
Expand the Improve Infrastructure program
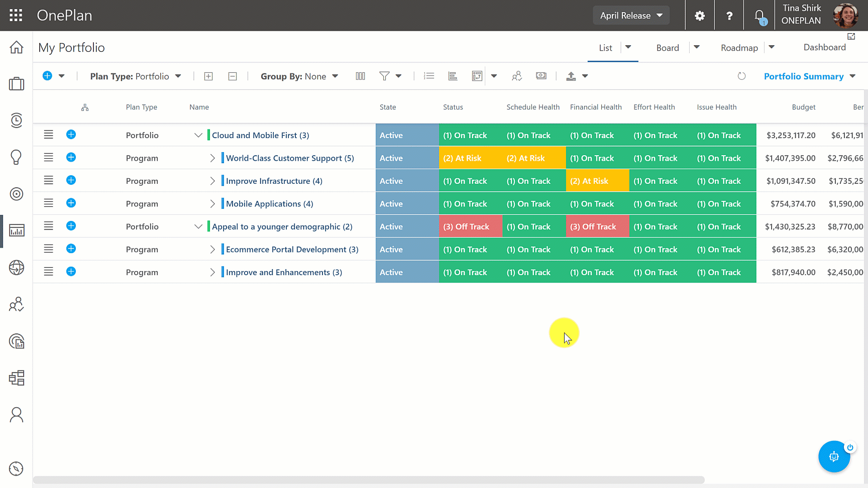click(212, 181)
